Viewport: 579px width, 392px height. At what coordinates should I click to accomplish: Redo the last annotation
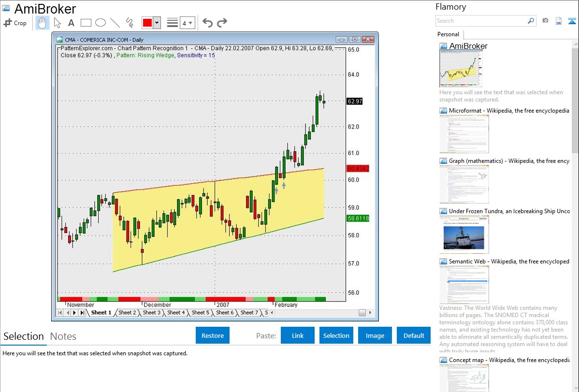tap(222, 23)
